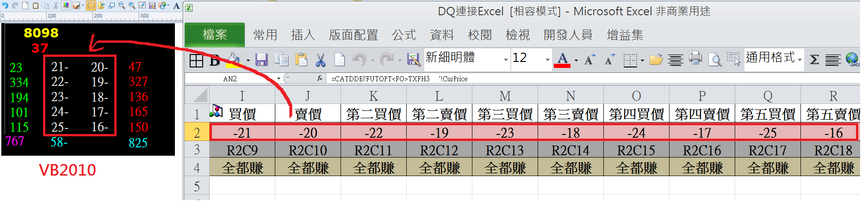Toggle bold formatting in Excel toolbar
This screenshot has height=201, width=868.
(x=215, y=60)
